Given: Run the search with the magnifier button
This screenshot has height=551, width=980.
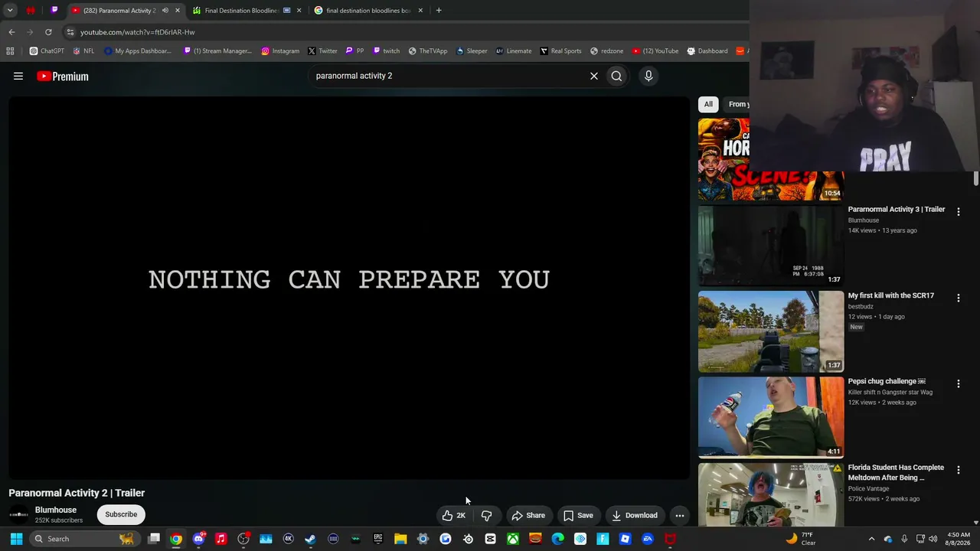Looking at the screenshot, I should click(616, 76).
